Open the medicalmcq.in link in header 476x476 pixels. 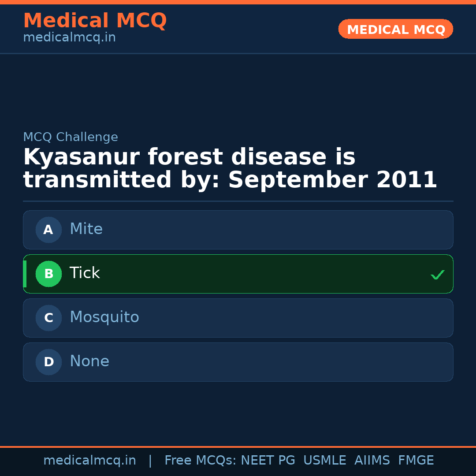pos(69,37)
